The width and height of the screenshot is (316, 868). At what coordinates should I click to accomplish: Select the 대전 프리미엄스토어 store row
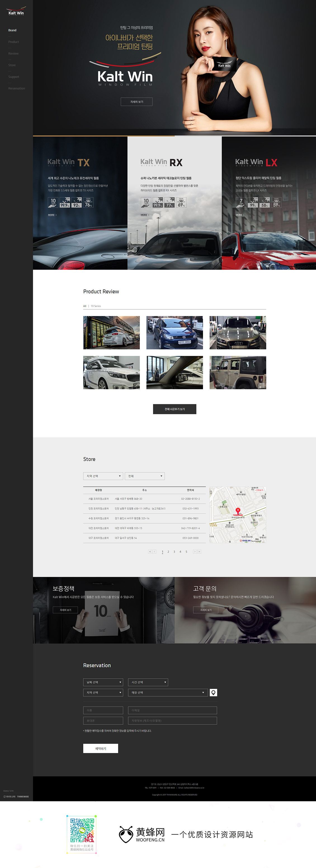[x=144, y=528]
